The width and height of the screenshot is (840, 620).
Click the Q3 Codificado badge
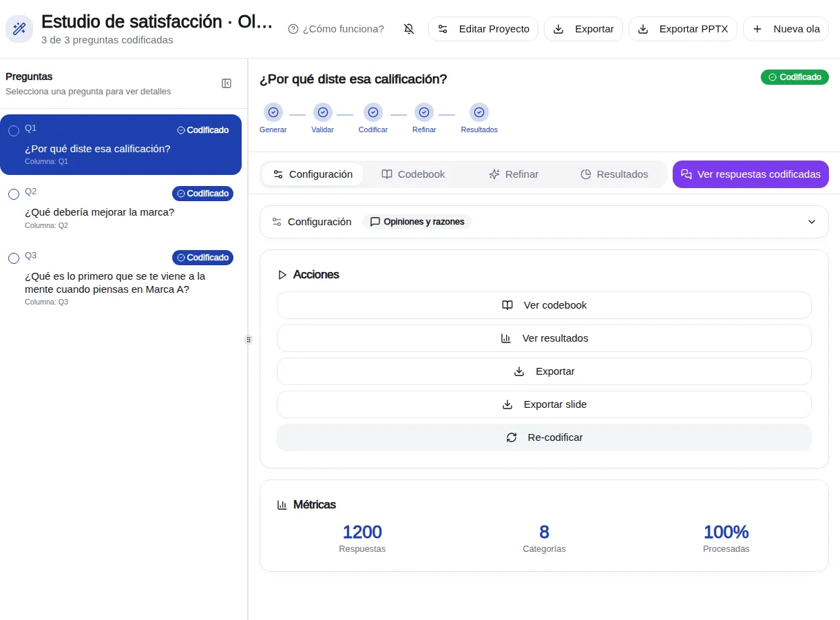[202, 258]
